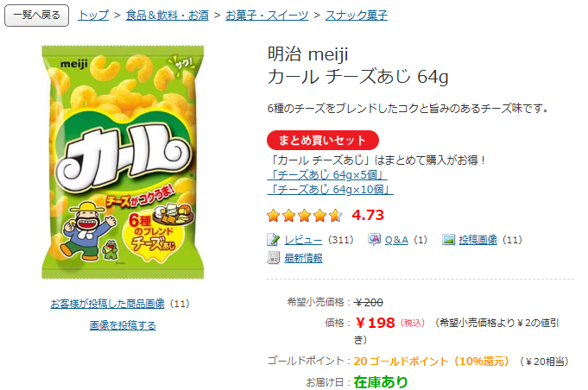Click the Karl snack product image
Viewport: 588px width, 390px height.
click(x=122, y=160)
